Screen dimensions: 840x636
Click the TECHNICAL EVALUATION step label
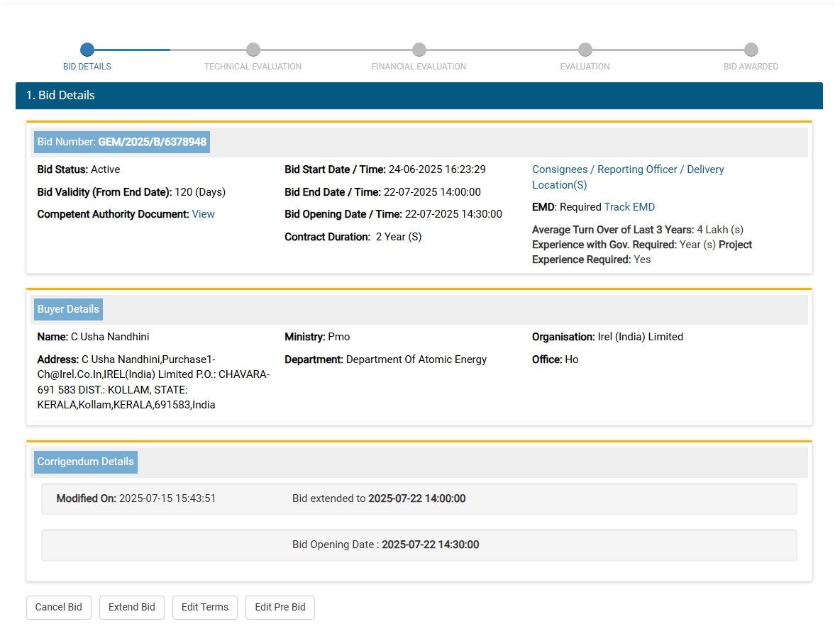pyautogui.click(x=253, y=67)
